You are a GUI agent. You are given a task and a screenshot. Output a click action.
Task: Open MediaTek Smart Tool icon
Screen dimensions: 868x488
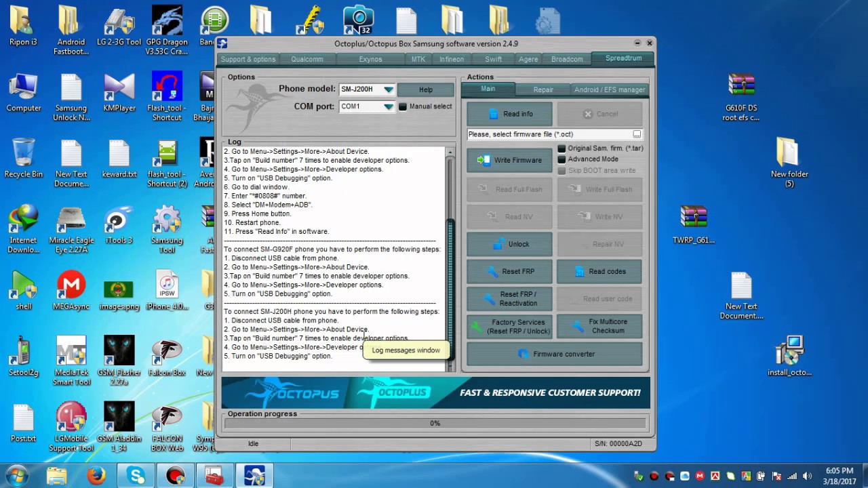tap(71, 361)
